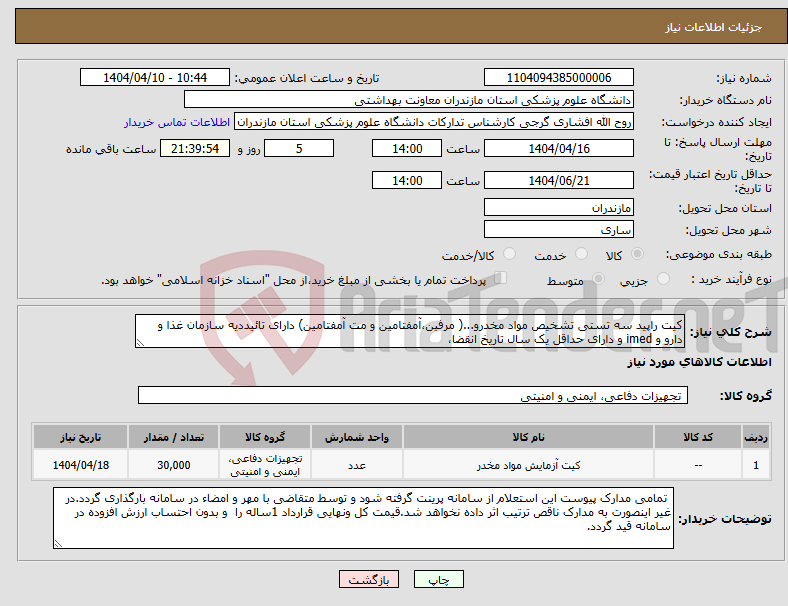Click the واحد شمارش column header
Screen dimensions: 788x606
pyautogui.click(x=357, y=437)
